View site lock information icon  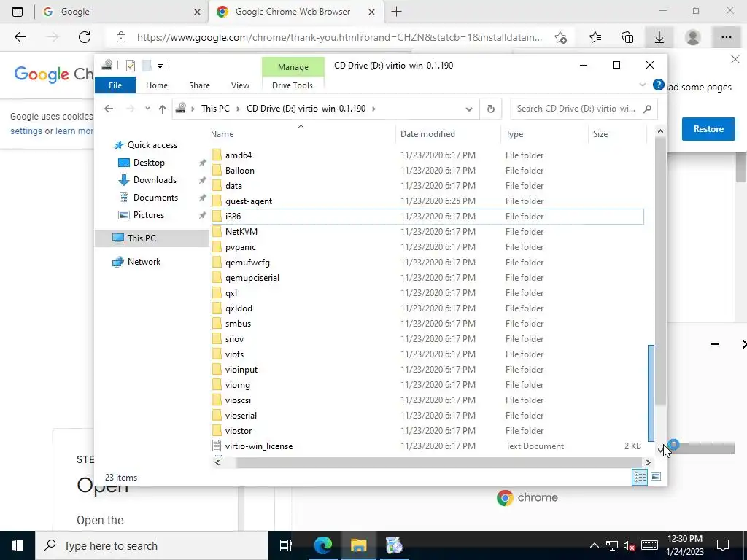pyautogui.click(x=121, y=37)
